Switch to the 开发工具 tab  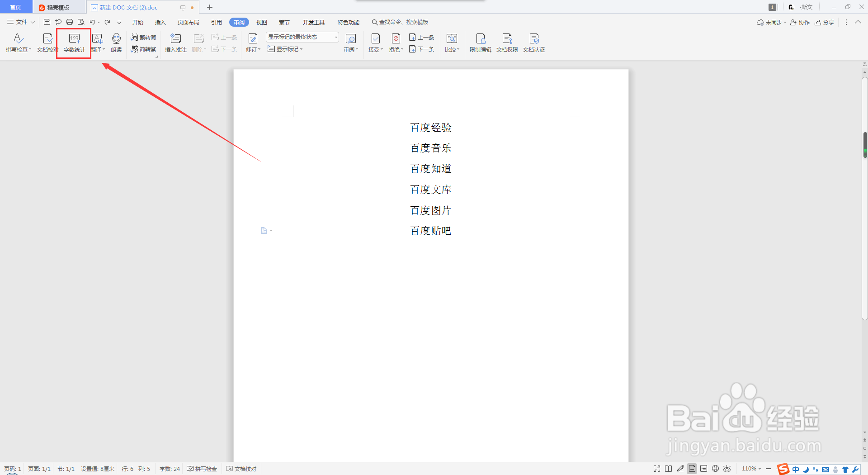pos(314,22)
